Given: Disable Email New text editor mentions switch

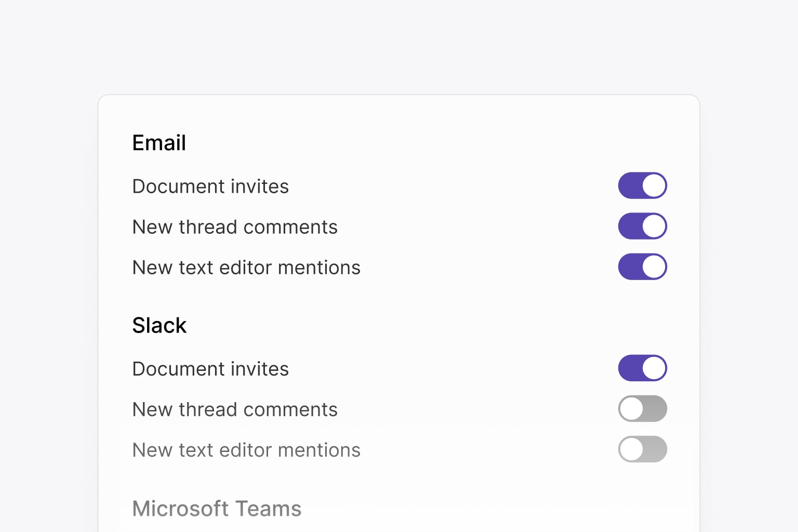Looking at the screenshot, I should point(643,267).
